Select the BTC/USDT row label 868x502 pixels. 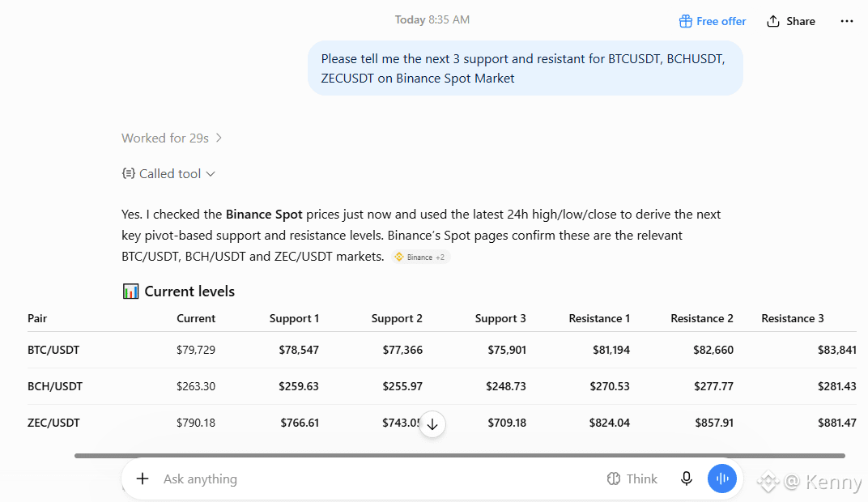(53, 350)
